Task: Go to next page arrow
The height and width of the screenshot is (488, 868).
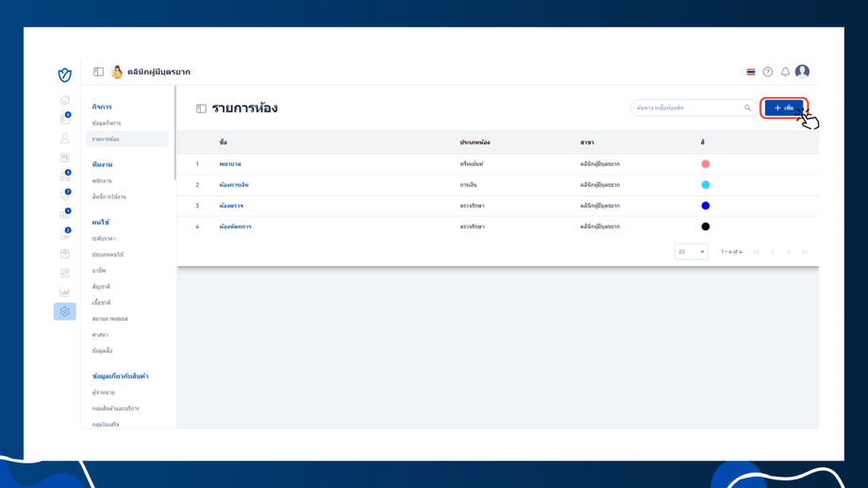Action: tap(789, 252)
